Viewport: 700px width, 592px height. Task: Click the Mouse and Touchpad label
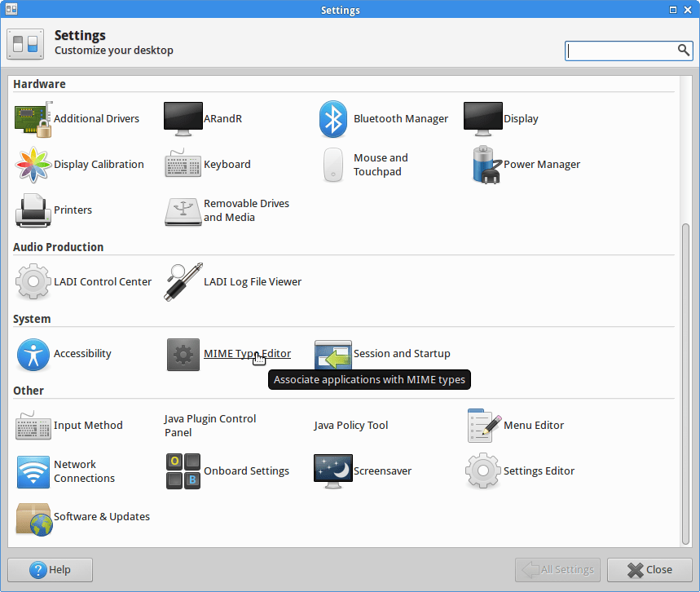tap(381, 165)
